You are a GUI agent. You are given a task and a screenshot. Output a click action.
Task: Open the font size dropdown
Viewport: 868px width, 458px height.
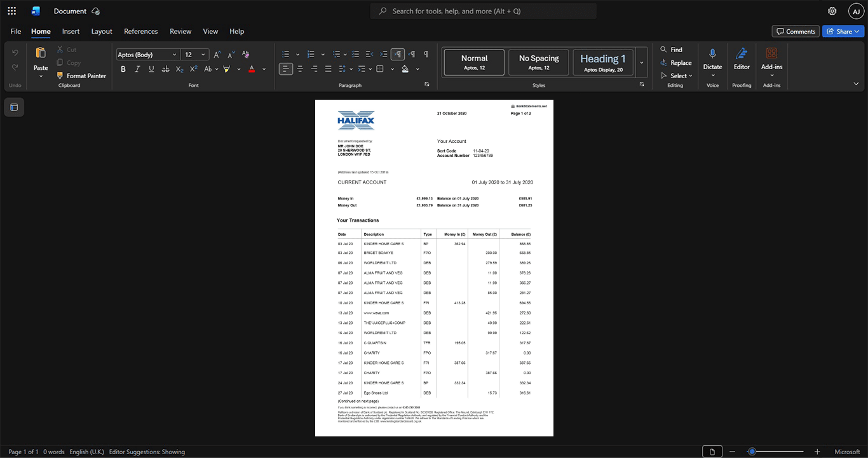[203, 55]
